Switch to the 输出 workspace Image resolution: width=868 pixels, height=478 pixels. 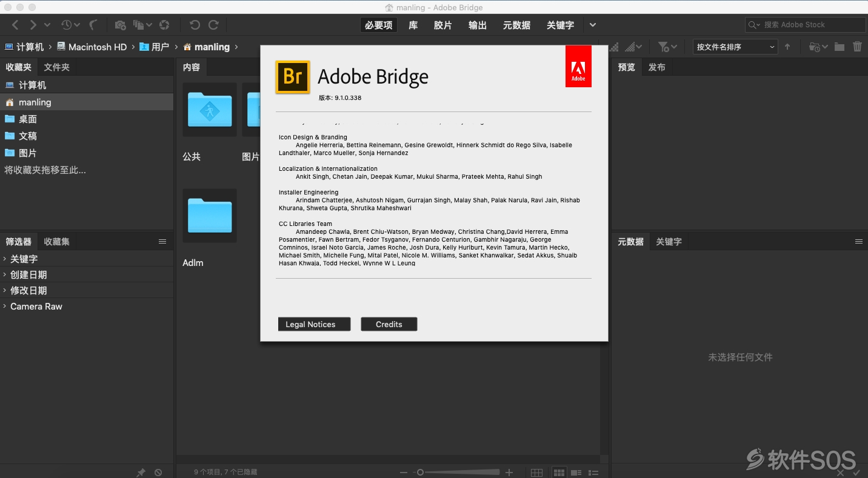click(478, 25)
